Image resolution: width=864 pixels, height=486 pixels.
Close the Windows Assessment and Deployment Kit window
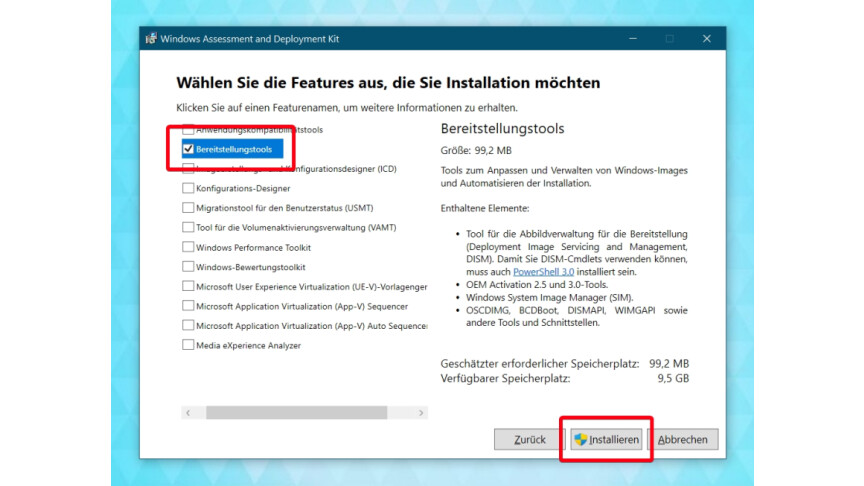[706, 39]
